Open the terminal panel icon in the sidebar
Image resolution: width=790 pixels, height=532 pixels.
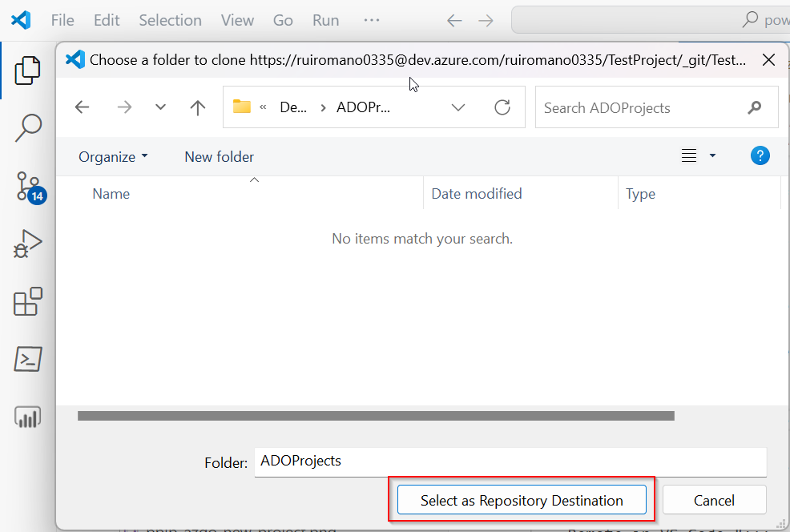(27, 359)
